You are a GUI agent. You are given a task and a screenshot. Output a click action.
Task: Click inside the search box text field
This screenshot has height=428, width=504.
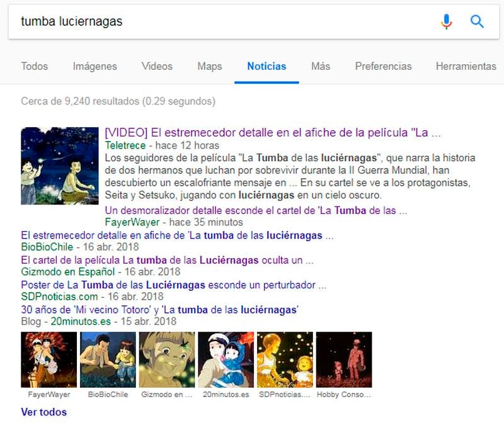tap(225, 21)
